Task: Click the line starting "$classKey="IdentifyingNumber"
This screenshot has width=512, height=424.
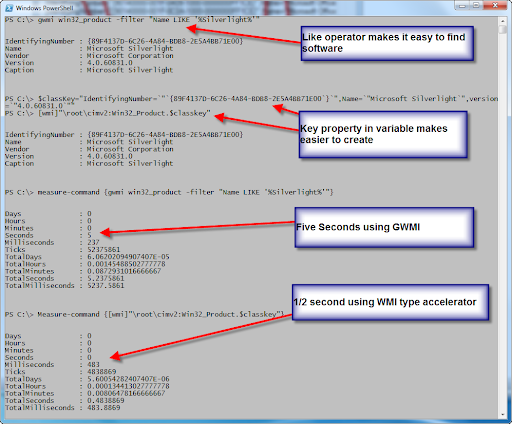Action: [x=252, y=99]
